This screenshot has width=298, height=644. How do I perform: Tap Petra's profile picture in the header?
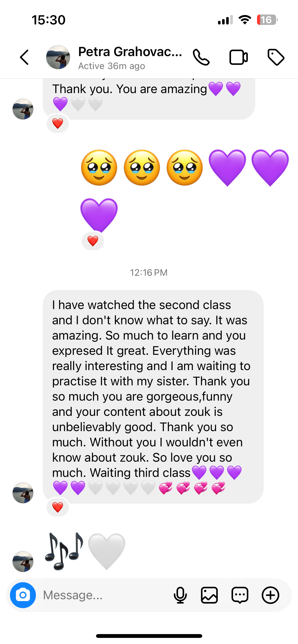58,57
